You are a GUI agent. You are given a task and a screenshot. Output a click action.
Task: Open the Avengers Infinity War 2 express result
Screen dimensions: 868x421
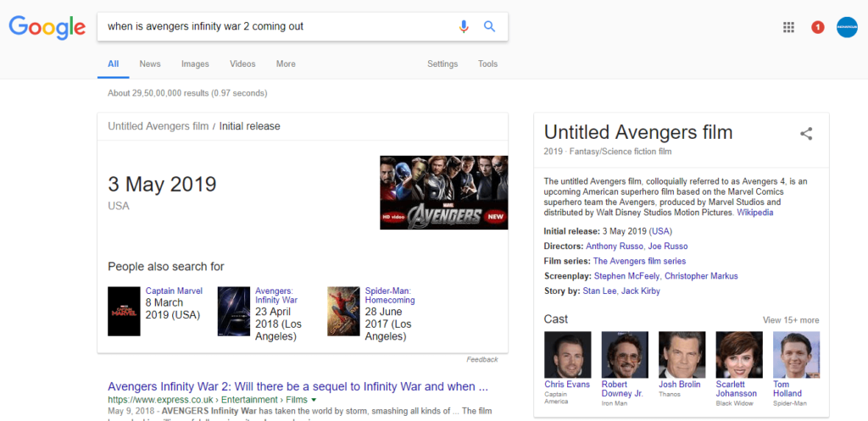tap(298, 386)
